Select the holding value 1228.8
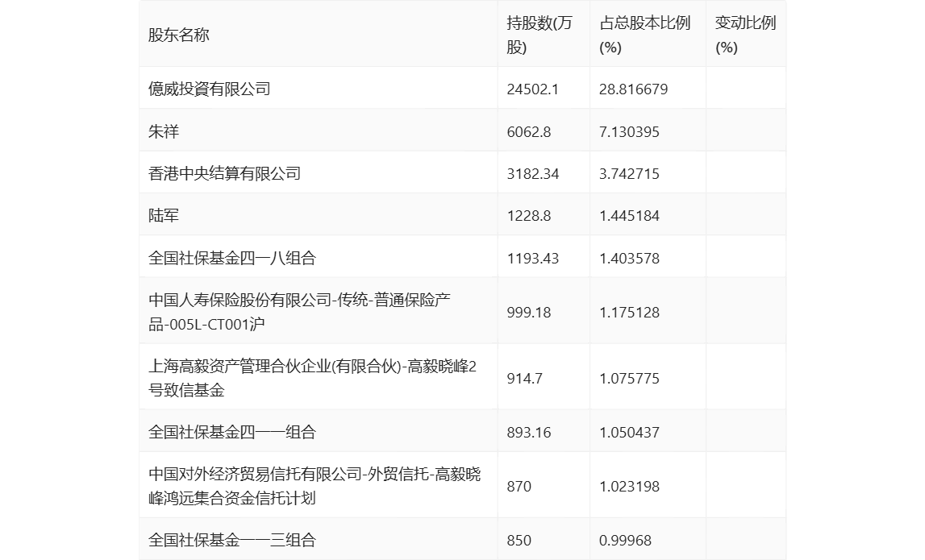The image size is (925, 560). [x=528, y=215]
